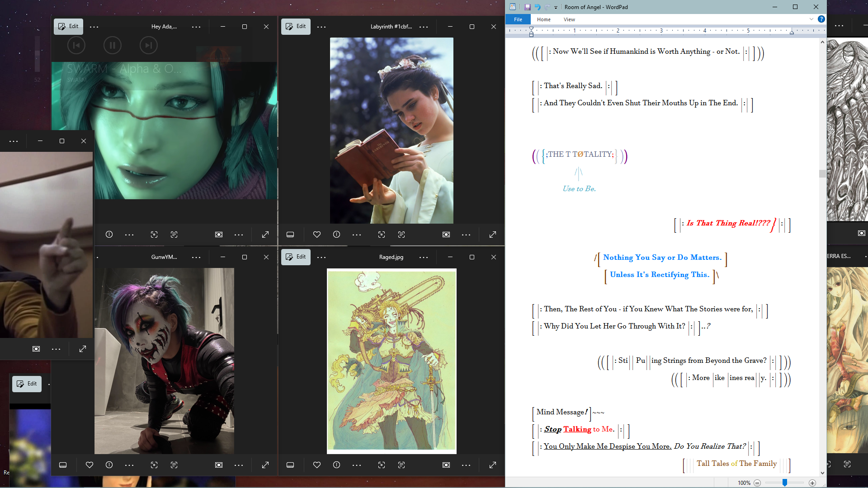The height and width of the screenshot is (488, 868).
Task: Open Customize Quick Access Toolbar dropdown
Action: click(x=556, y=7)
